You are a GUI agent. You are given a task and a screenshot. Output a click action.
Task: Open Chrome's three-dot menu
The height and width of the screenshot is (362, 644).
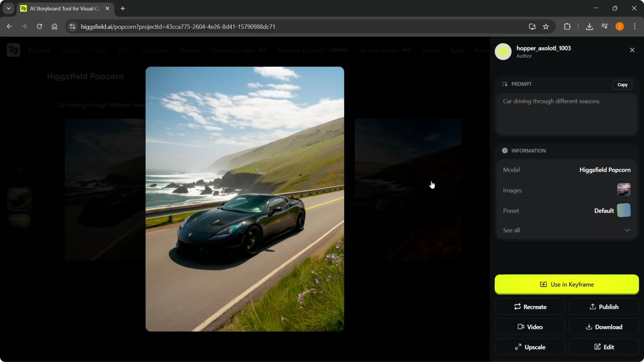point(635,26)
